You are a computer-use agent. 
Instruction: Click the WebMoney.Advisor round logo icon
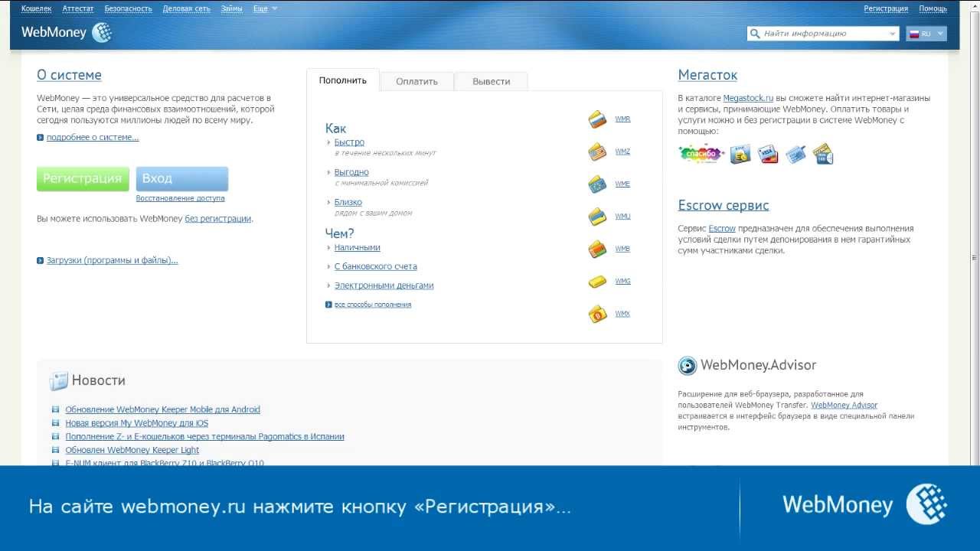(688, 366)
